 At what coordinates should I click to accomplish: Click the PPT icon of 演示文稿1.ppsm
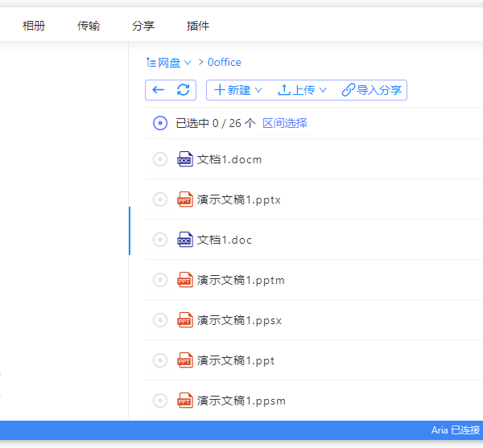(x=185, y=401)
